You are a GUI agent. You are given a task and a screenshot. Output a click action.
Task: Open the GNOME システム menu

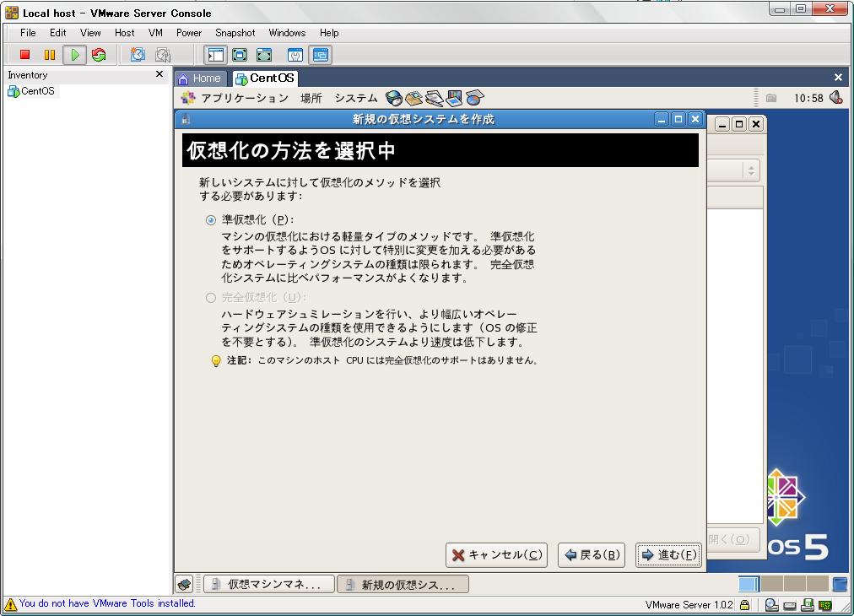(x=355, y=98)
